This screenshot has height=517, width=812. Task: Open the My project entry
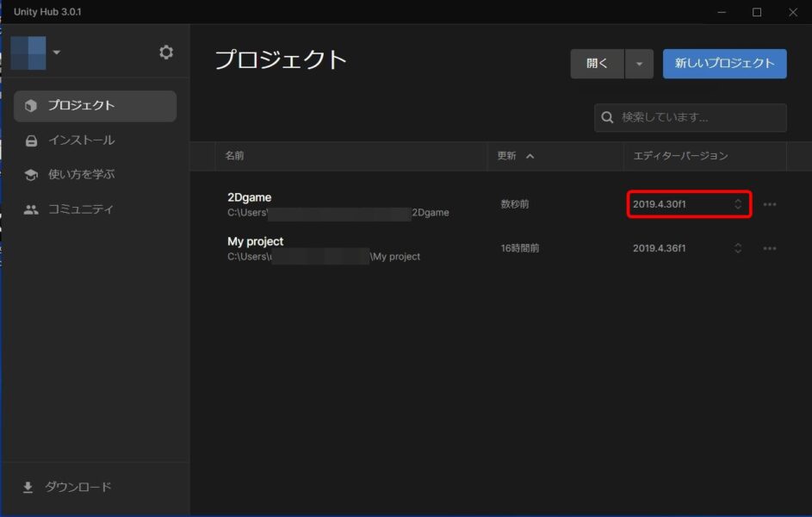point(255,241)
